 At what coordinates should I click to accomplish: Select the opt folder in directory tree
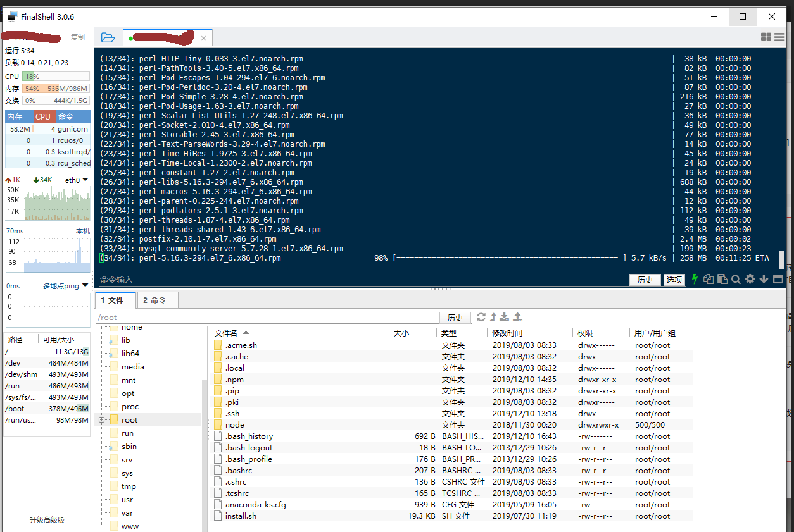point(128,393)
